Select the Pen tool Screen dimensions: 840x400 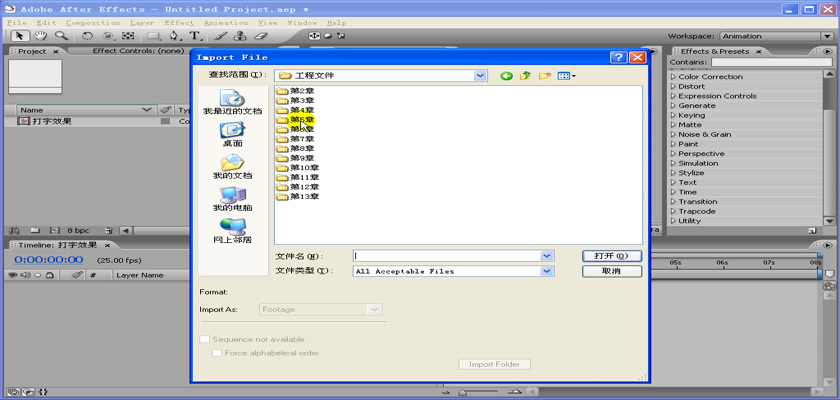(x=175, y=36)
